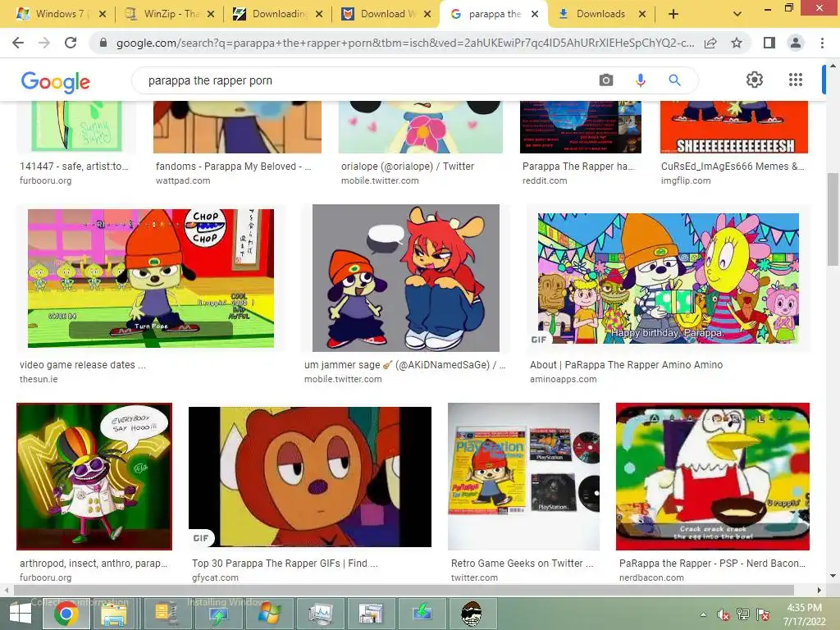Image resolution: width=840 pixels, height=630 pixels.
Task: Open the performance monitor taskbar item
Action: click(321, 614)
